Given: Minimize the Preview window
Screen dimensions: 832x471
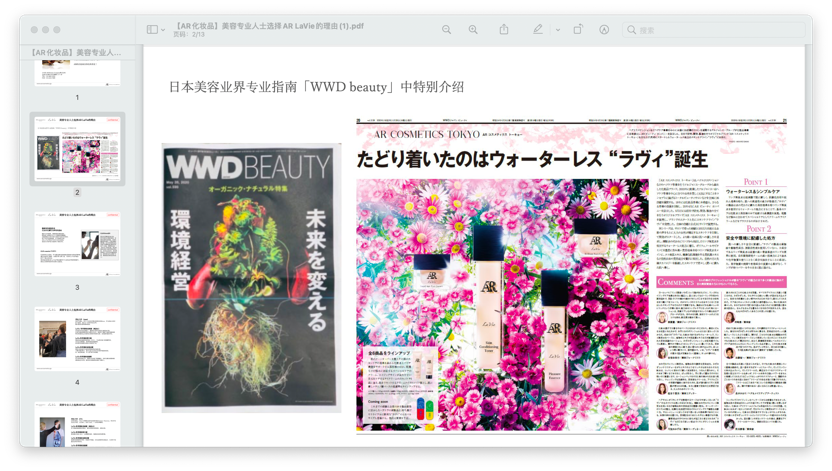Looking at the screenshot, I should (x=46, y=30).
